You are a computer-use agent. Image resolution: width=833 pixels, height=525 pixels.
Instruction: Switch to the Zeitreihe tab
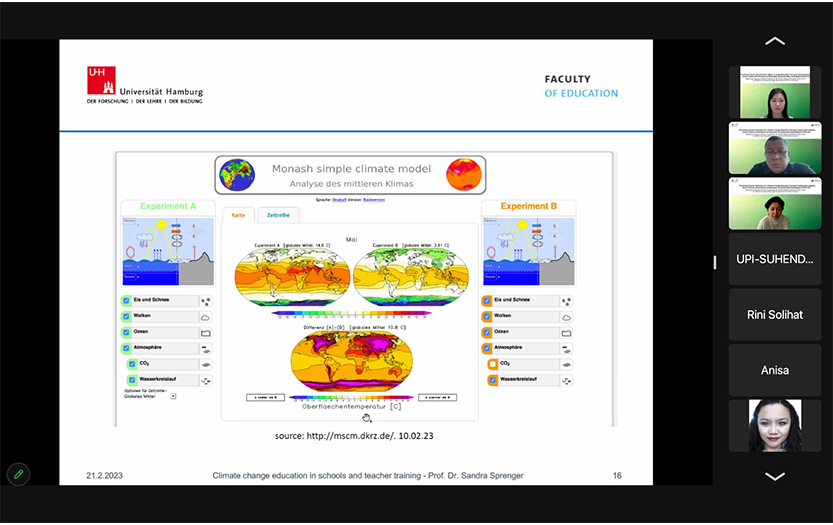[x=277, y=215]
